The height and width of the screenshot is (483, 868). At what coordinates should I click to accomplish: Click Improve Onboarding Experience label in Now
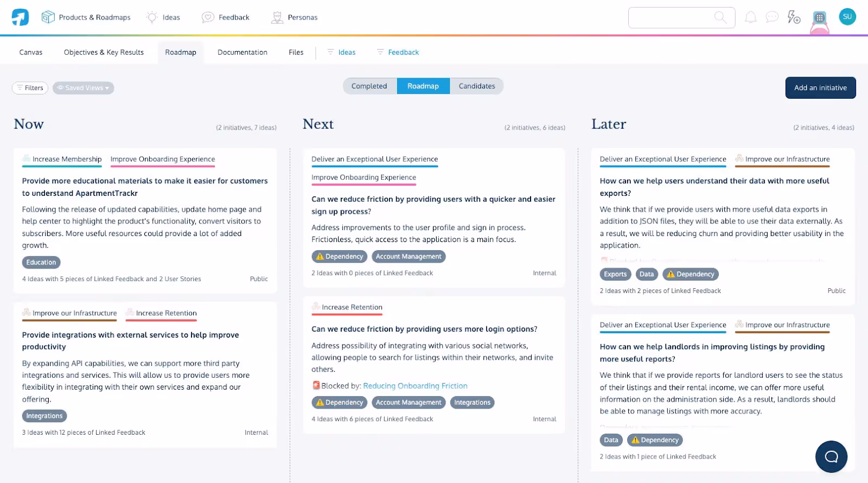[163, 159]
